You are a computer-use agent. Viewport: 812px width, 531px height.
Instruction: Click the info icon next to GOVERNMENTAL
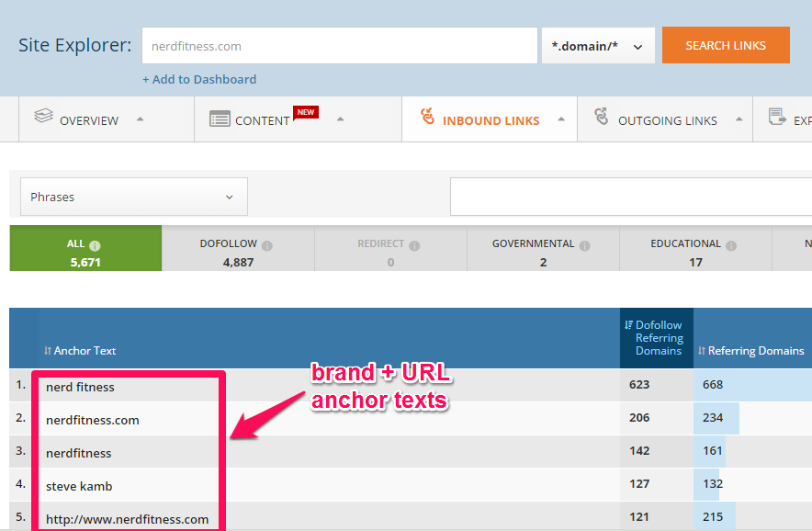point(584,245)
